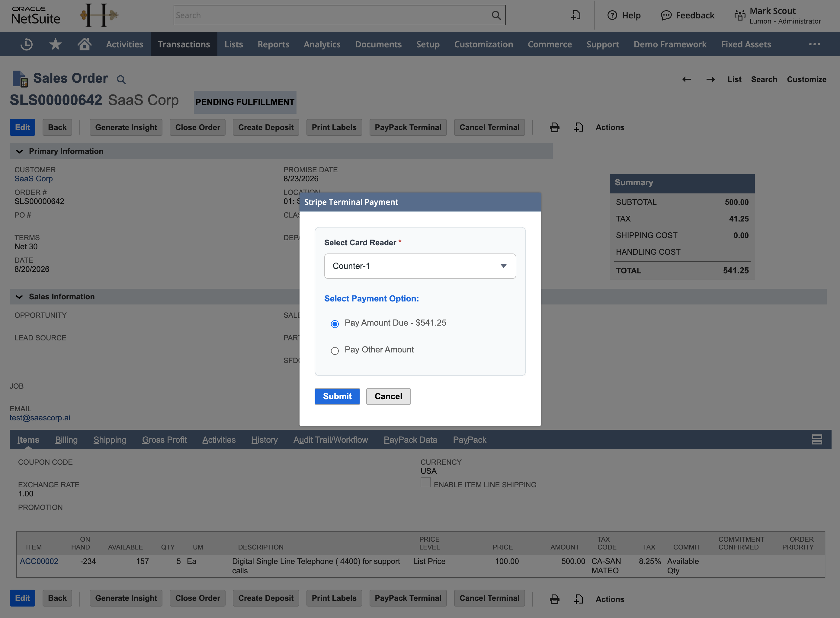Switch to the History subtab
Screen dimensions: 840x618
pos(265,440)
